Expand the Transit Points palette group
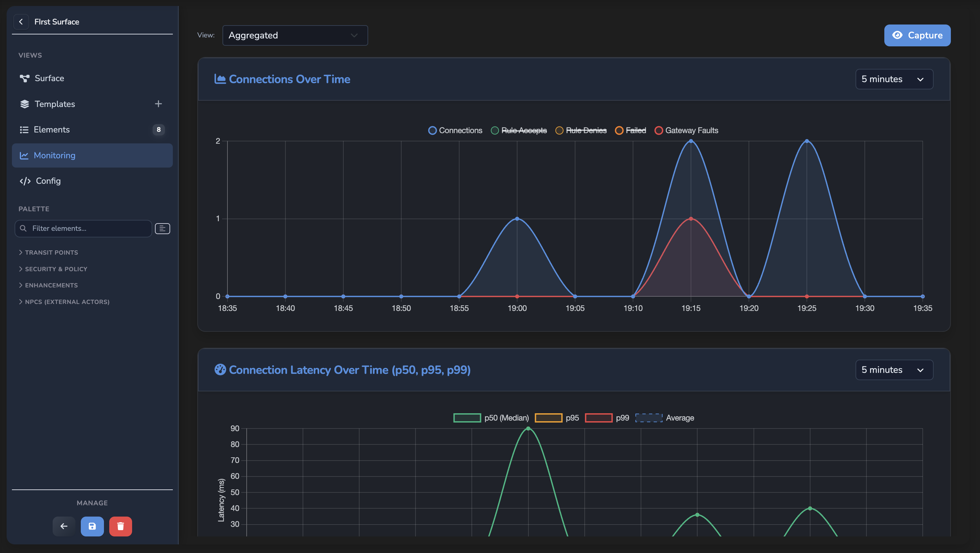 coord(49,253)
